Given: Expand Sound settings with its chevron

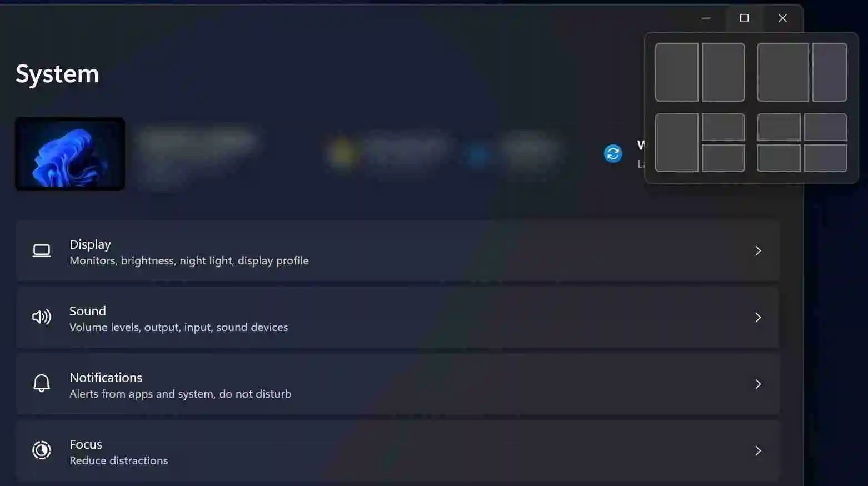Looking at the screenshot, I should [x=758, y=317].
